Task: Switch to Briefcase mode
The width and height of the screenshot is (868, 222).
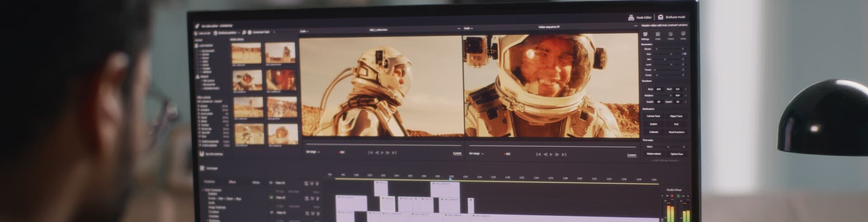Action: click(x=672, y=17)
